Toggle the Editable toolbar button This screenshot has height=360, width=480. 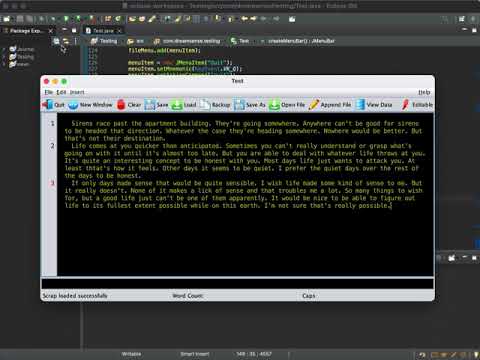point(417,105)
